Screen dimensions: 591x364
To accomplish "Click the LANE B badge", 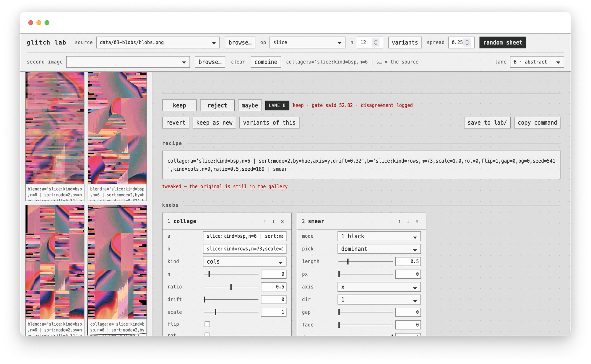I will pyautogui.click(x=277, y=105).
